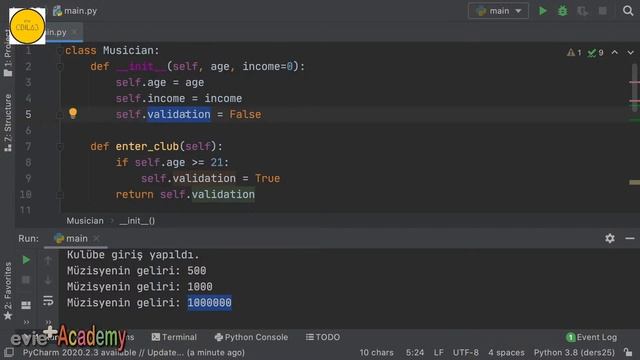Viewport: 640px width, 360px height.
Task: Change UTF-8 file encoding in status bar
Action: [466, 353]
